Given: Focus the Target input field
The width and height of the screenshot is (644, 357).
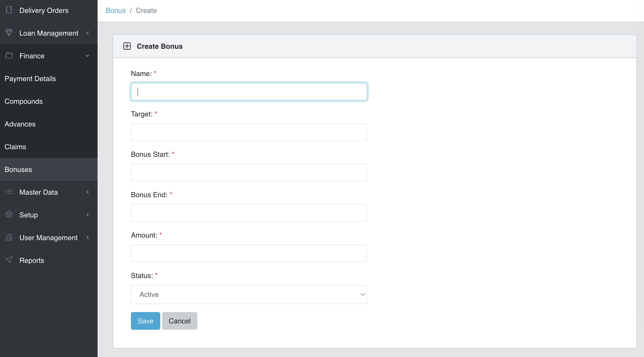Looking at the screenshot, I should pyautogui.click(x=249, y=132).
